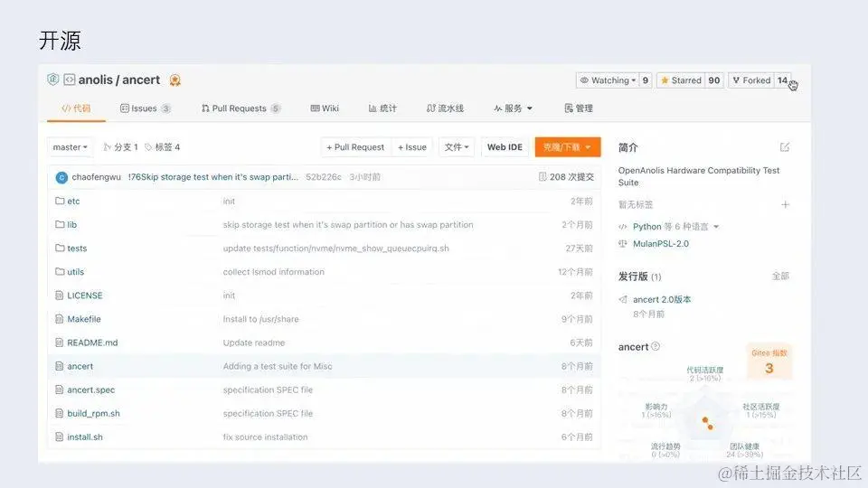Switch to the 统计 tab
The height and width of the screenshot is (488, 868).
[382, 108]
